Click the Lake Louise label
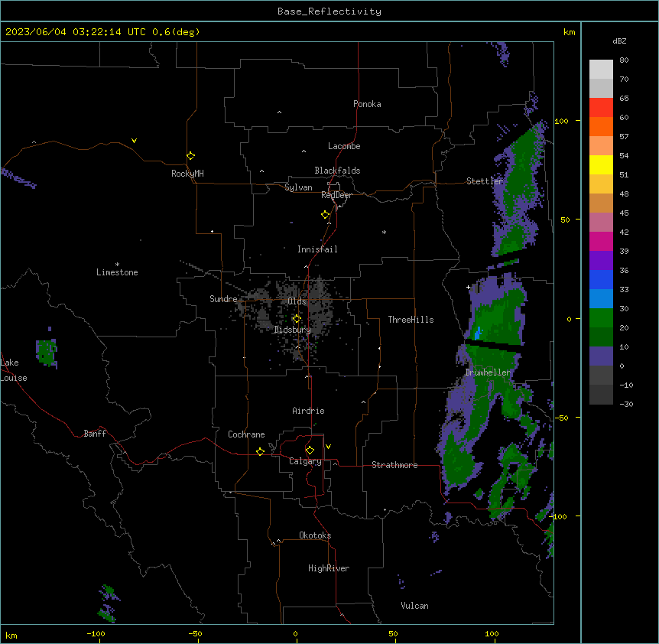Image resolution: width=659 pixels, height=644 pixels. (x=14, y=370)
